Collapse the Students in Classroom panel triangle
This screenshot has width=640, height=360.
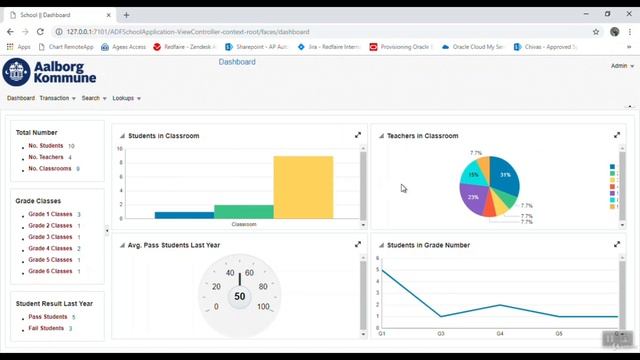tap(122, 136)
